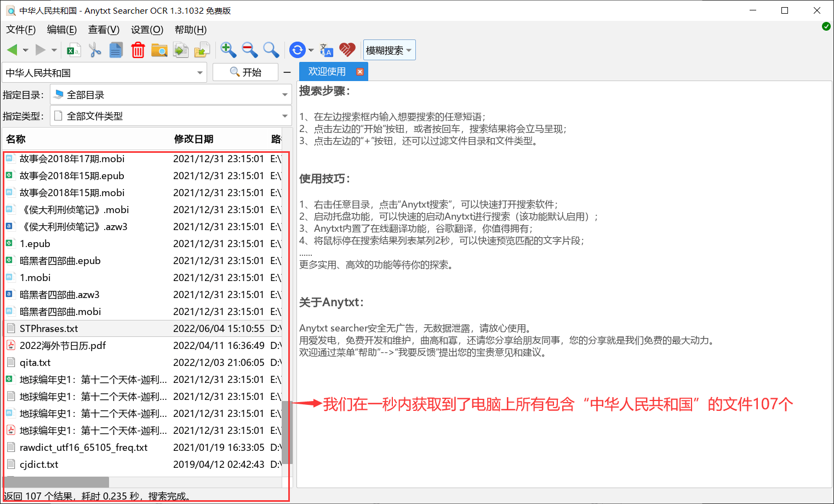This screenshot has height=504, width=834.
Task: Open the back history dropdown arrow
Action: pos(25,50)
